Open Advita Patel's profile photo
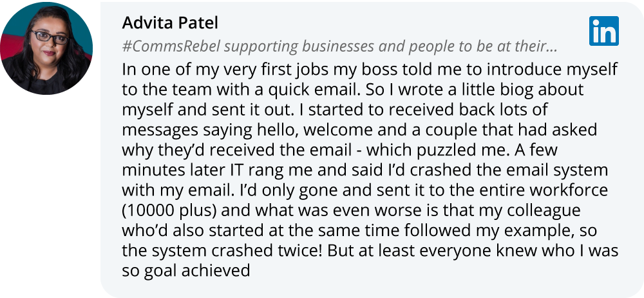This screenshot has width=644, height=298. click(x=46, y=48)
